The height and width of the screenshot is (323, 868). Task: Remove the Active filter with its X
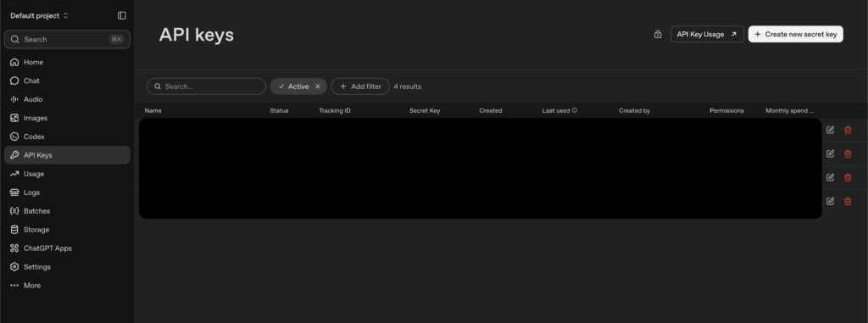(x=318, y=86)
